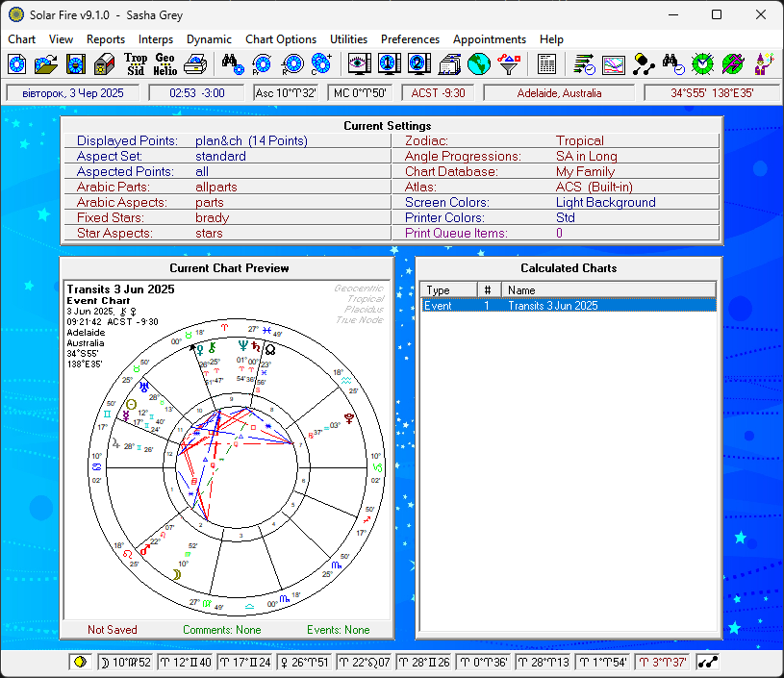Click the funnel filter icon
The image size is (784, 678).
point(509,64)
